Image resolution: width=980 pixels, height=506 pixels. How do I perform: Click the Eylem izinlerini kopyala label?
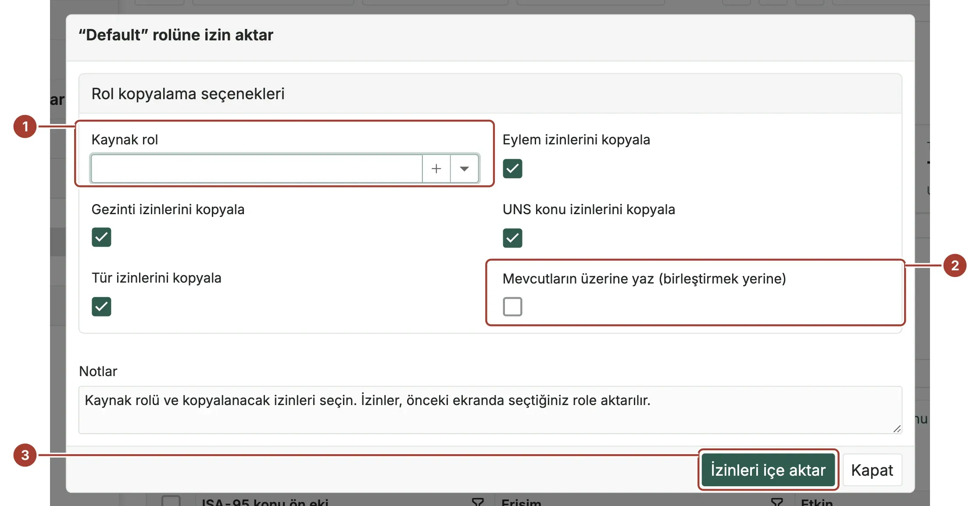[576, 140]
